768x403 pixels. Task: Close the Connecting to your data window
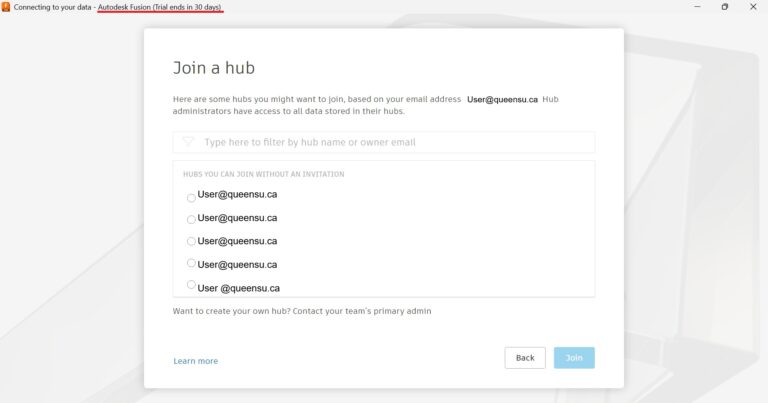pyautogui.click(x=753, y=7)
